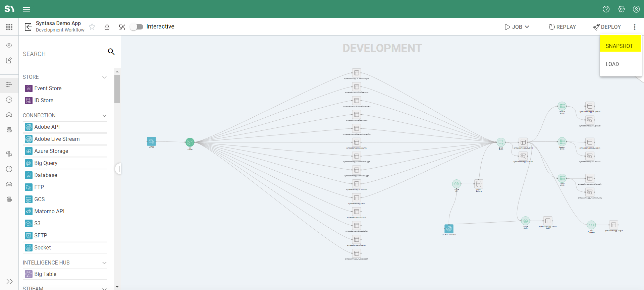644x290 pixels.
Task: Click the back-to-app arrow icon
Action: pyautogui.click(x=29, y=27)
